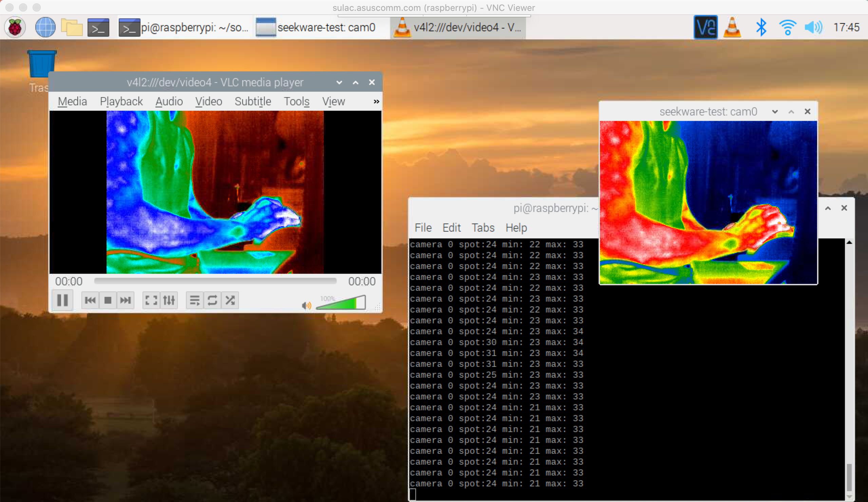868x502 pixels.
Task: Maximize the VLC media player window
Action: pyautogui.click(x=356, y=83)
